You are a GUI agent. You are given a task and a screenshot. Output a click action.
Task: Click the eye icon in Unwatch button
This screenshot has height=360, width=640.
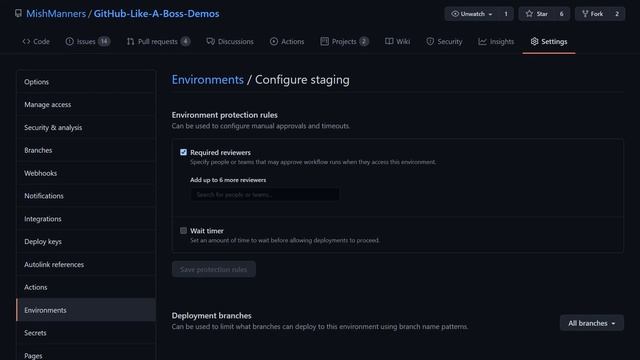point(455,14)
